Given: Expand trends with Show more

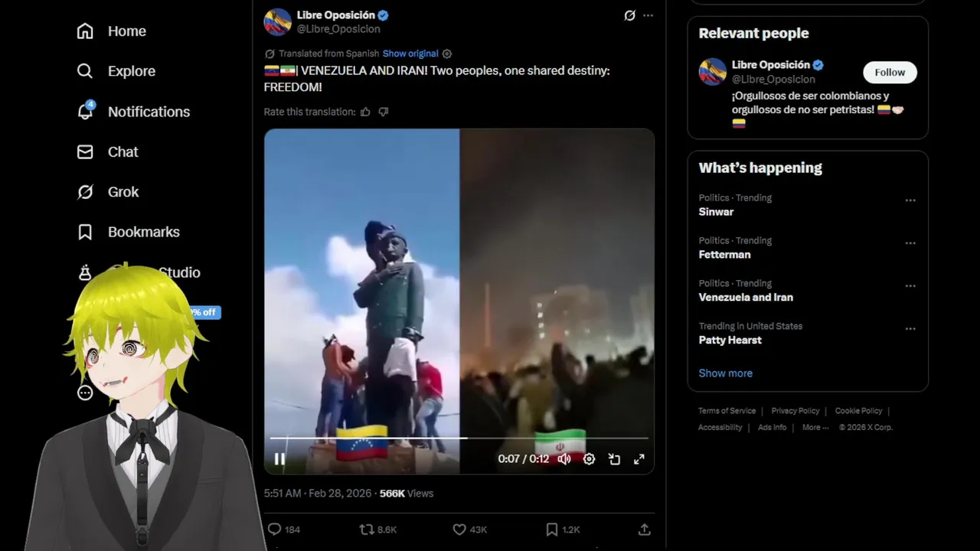Looking at the screenshot, I should click(x=725, y=373).
